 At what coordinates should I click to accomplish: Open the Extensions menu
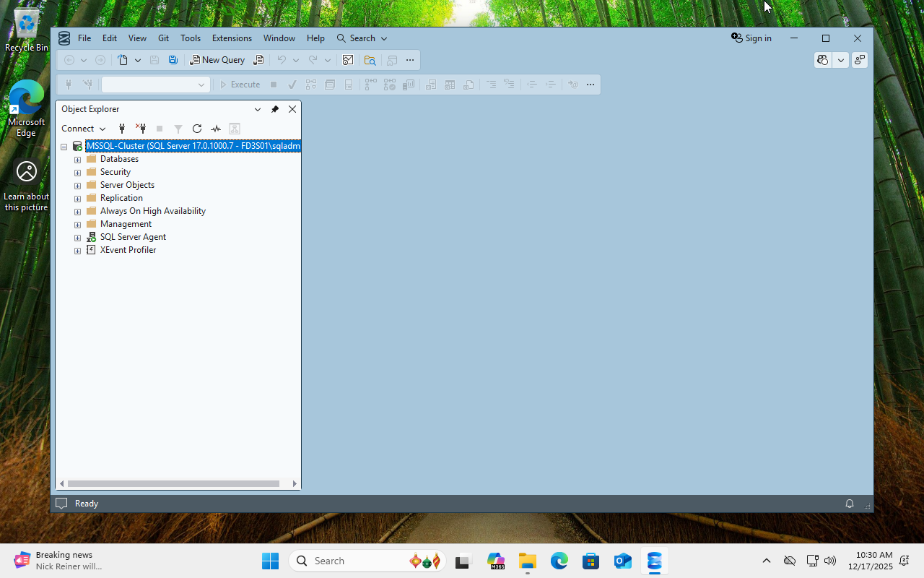(x=232, y=38)
